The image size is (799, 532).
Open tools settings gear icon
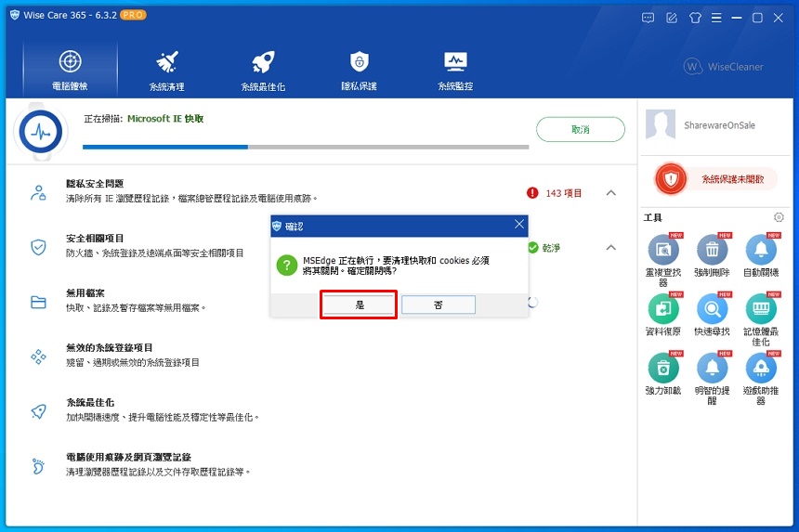(779, 217)
